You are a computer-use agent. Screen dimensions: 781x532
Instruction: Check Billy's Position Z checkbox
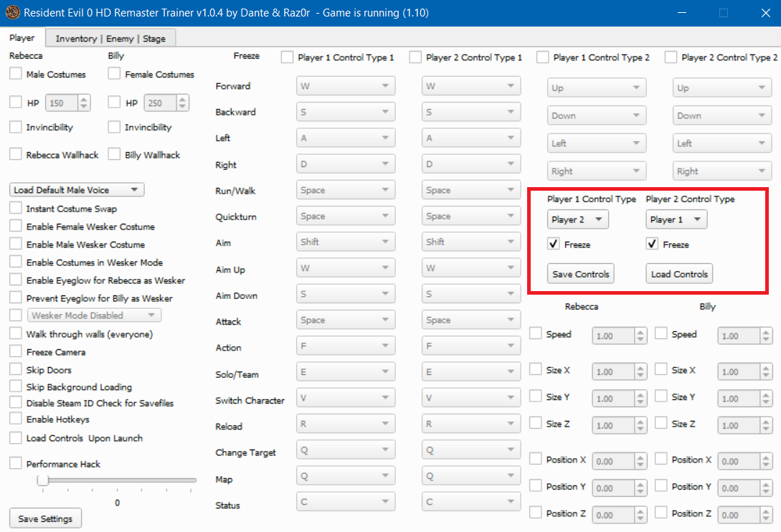point(661,513)
